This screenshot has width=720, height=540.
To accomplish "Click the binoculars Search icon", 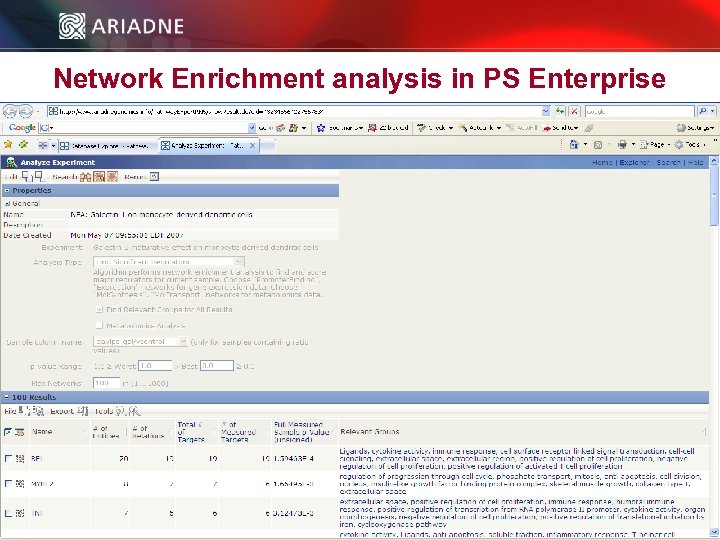I will 85,177.
